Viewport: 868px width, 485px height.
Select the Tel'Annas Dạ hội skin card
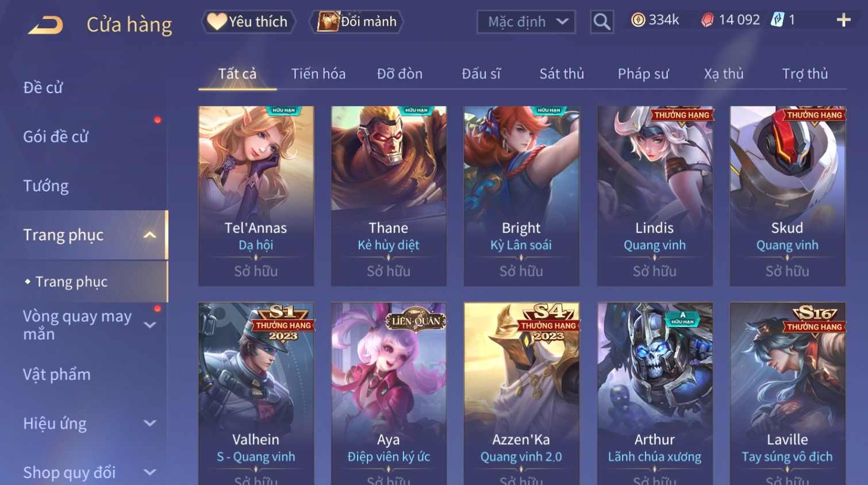256,196
